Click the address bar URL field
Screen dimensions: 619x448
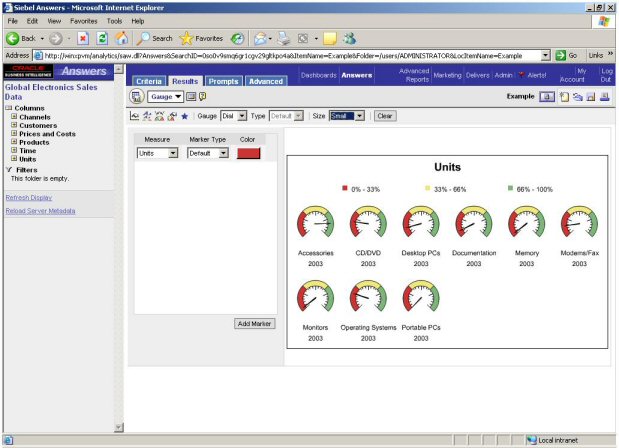[292, 55]
